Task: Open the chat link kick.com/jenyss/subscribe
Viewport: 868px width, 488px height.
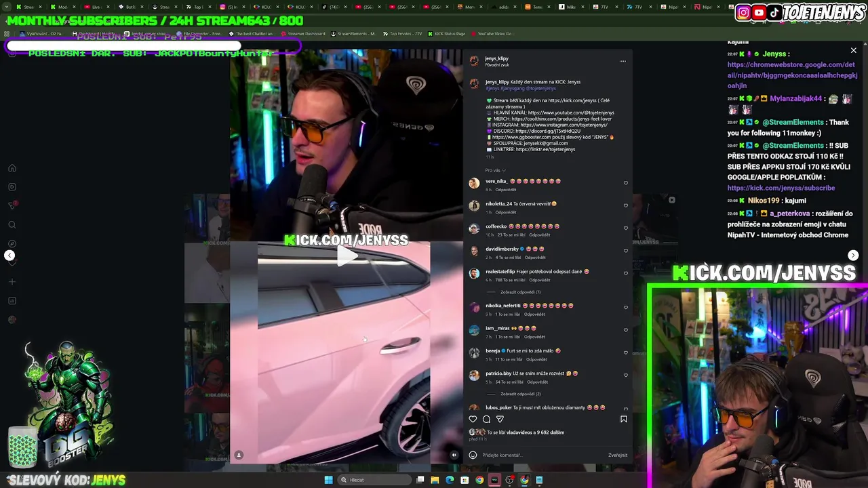Action: 781,188
